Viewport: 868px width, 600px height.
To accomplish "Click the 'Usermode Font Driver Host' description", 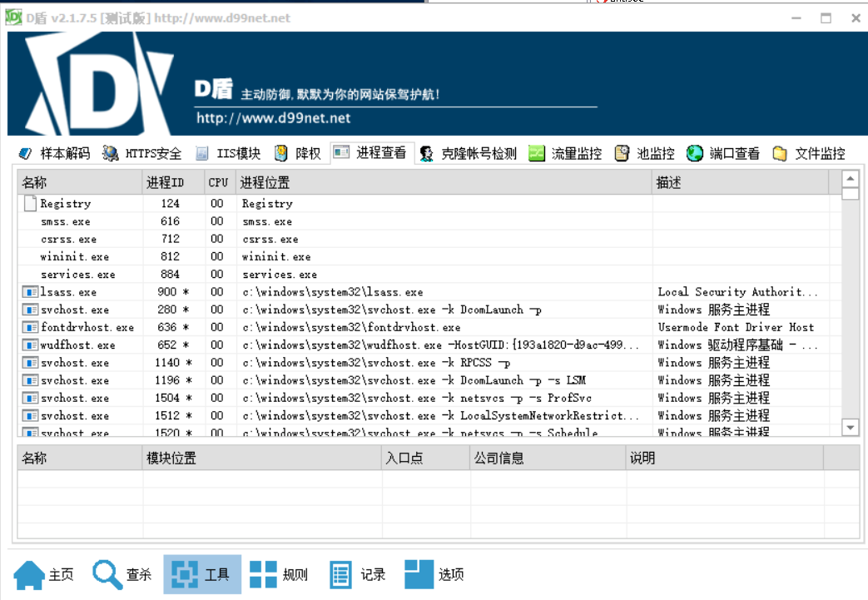I will coord(736,327).
